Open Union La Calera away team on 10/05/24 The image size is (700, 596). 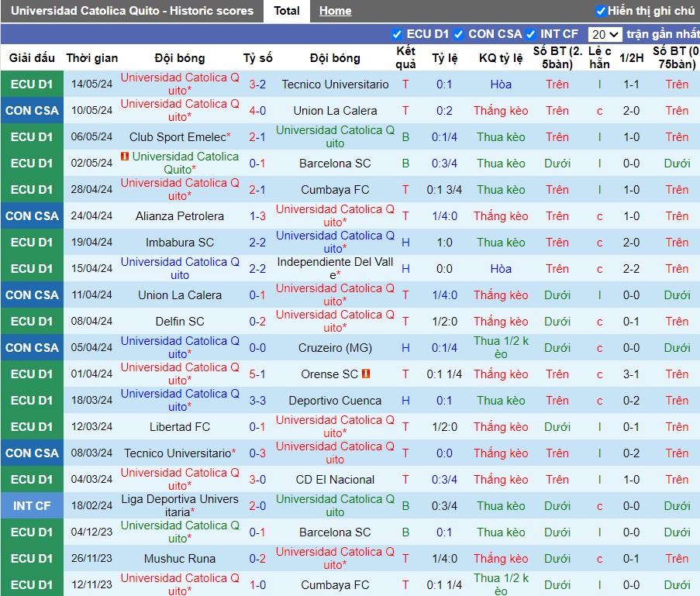click(x=335, y=111)
